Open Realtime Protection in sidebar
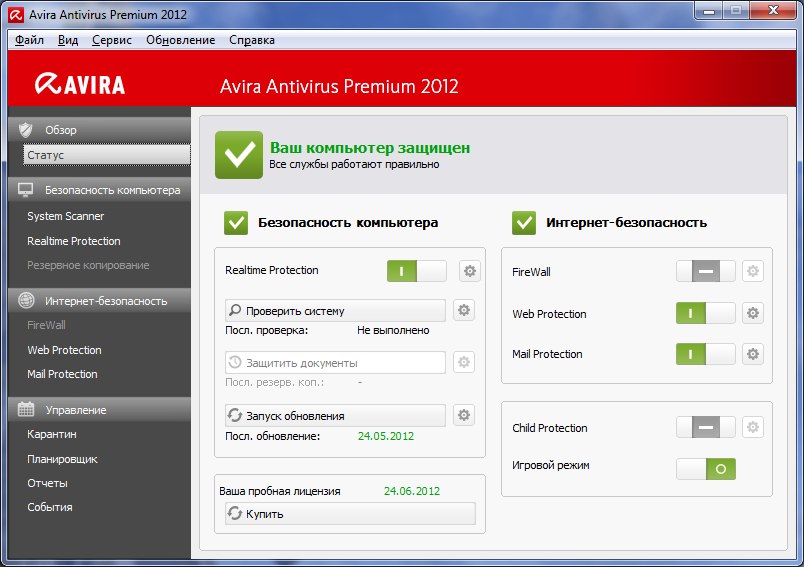The image size is (804, 567). (74, 241)
